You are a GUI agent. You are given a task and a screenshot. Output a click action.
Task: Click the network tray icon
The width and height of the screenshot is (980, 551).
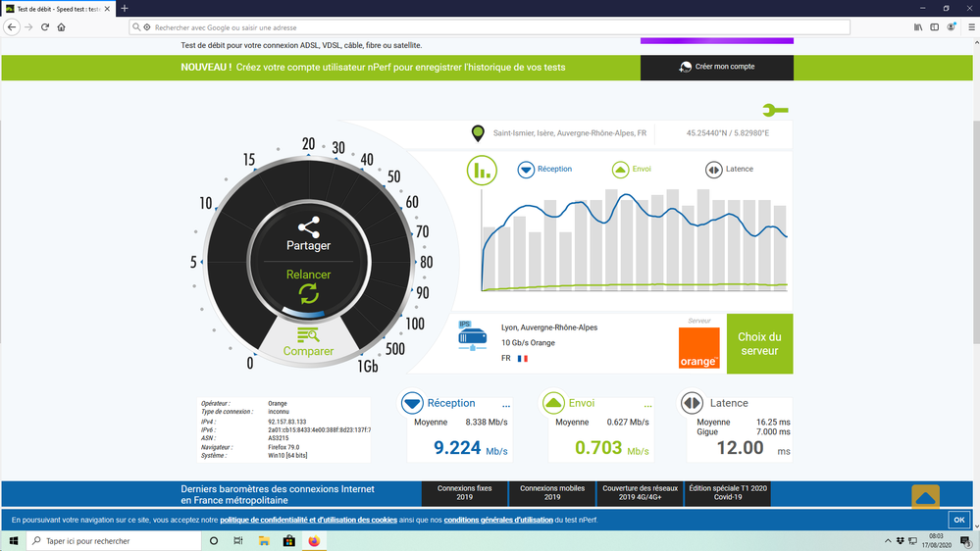coord(912,541)
